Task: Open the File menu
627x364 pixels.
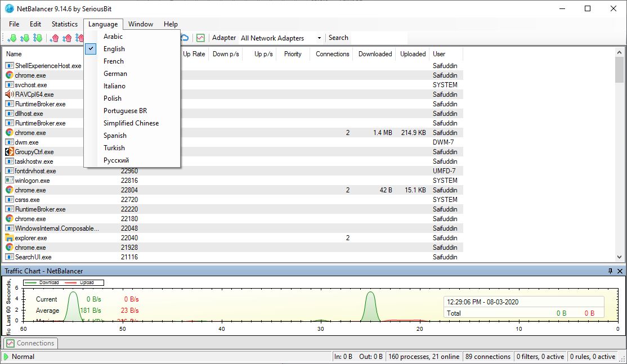Action: (x=14, y=24)
